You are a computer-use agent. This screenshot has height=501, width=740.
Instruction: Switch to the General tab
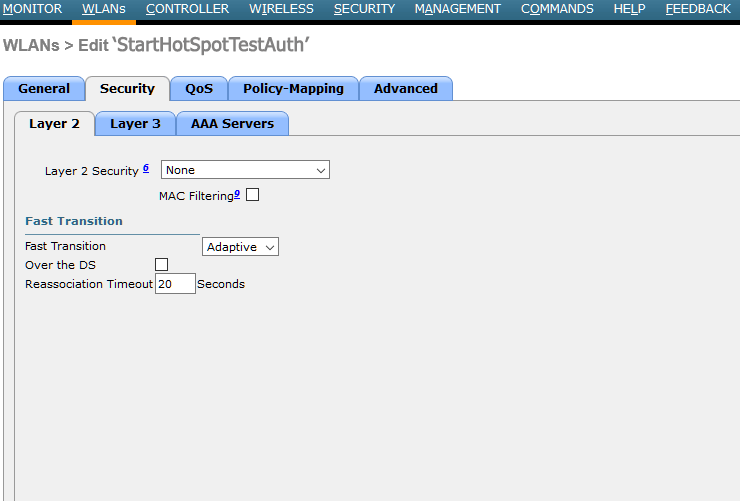(x=44, y=89)
